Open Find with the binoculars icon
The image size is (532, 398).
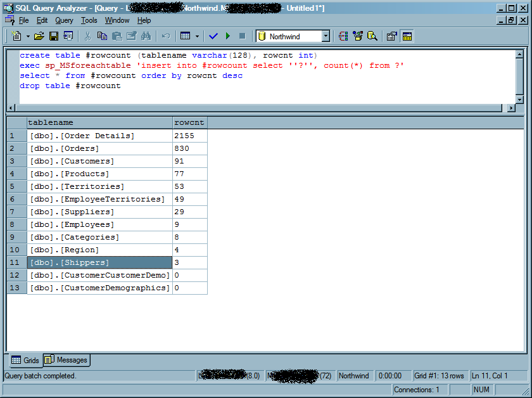145,36
